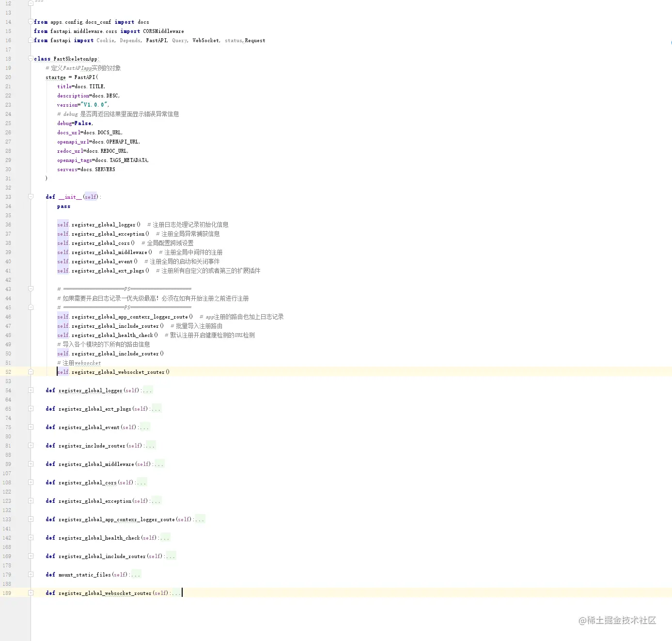This screenshot has width=672, height=641.
Task: Click 'WebSocket' in the fastapi import
Action: 206,40
